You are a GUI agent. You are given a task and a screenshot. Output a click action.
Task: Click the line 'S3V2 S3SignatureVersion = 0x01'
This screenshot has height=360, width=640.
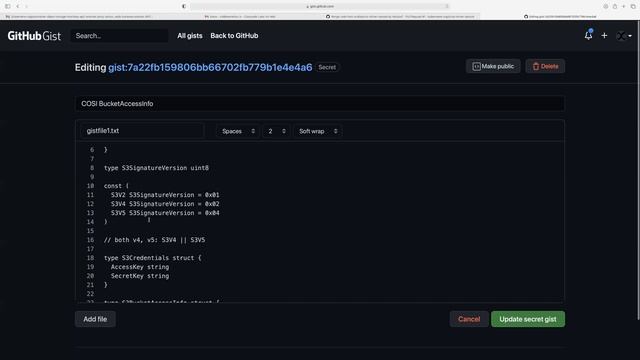(165, 195)
